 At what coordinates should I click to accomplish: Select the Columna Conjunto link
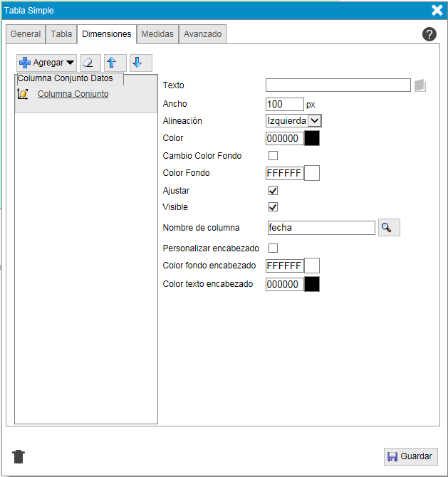(x=73, y=94)
